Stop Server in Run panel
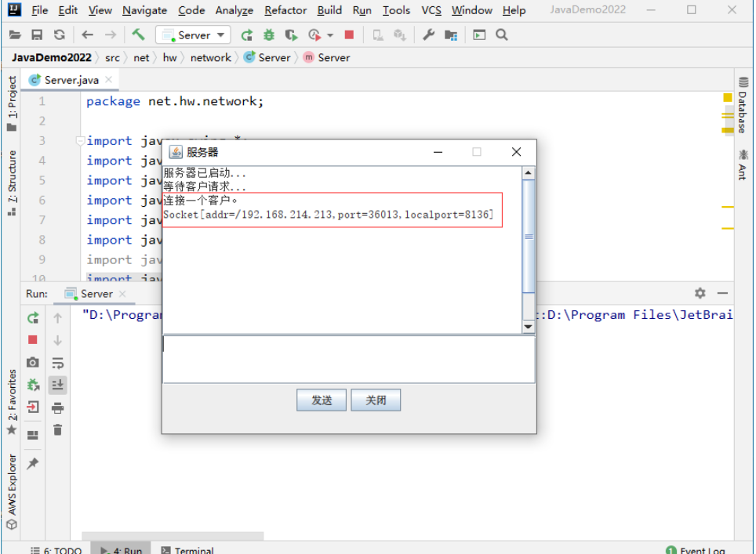 coord(33,340)
